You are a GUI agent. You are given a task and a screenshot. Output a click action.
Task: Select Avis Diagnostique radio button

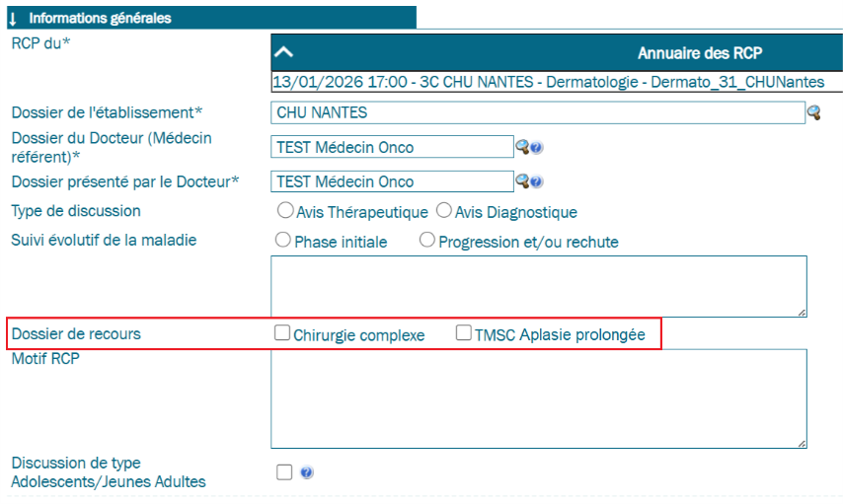[443, 211]
